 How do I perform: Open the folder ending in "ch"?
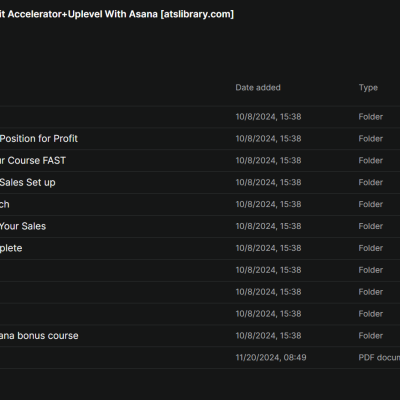tap(5, 204)
